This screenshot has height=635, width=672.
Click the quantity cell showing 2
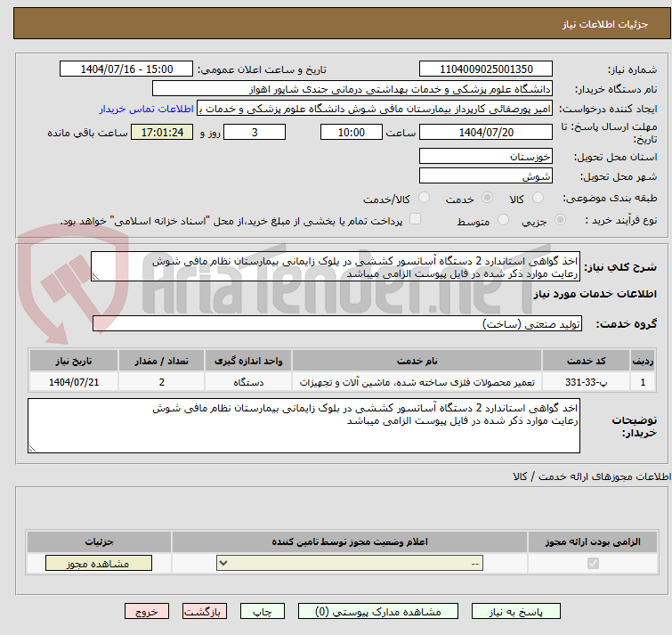coord(162,381)
